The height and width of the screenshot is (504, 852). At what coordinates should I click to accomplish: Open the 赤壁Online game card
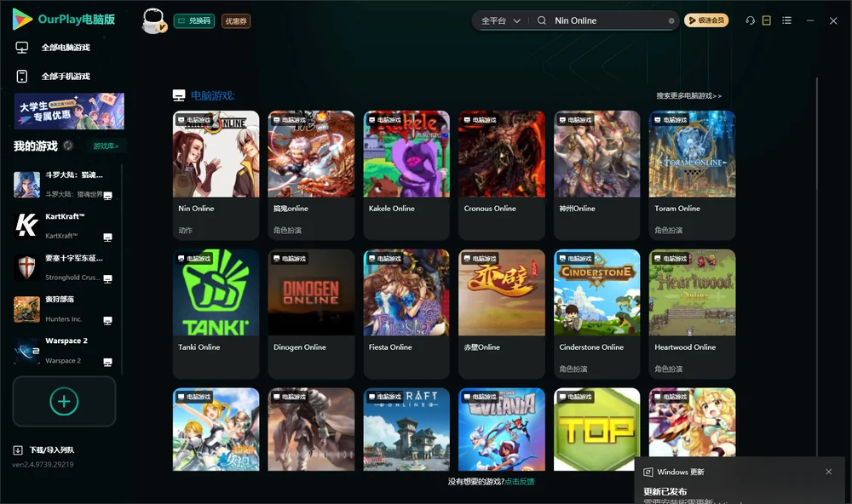coord(502,314)
